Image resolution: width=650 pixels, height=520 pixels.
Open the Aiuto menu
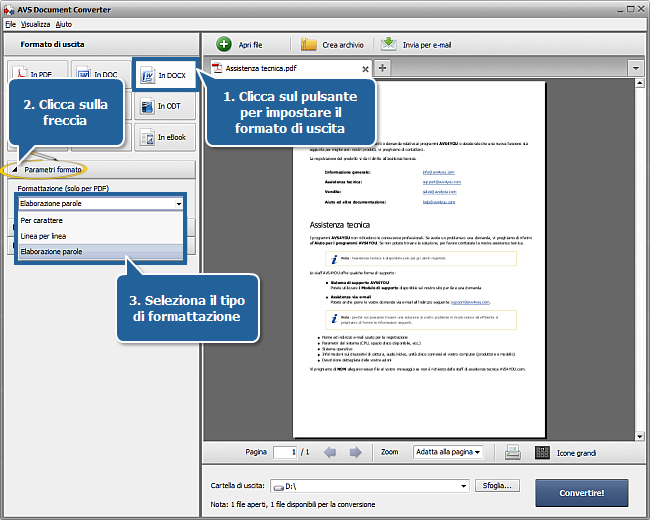[x=64, y=24]
